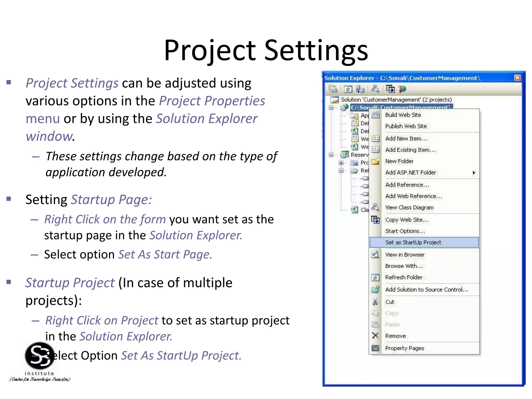
Task: Choose View in Browser menu entry
Action: [424, 255]
